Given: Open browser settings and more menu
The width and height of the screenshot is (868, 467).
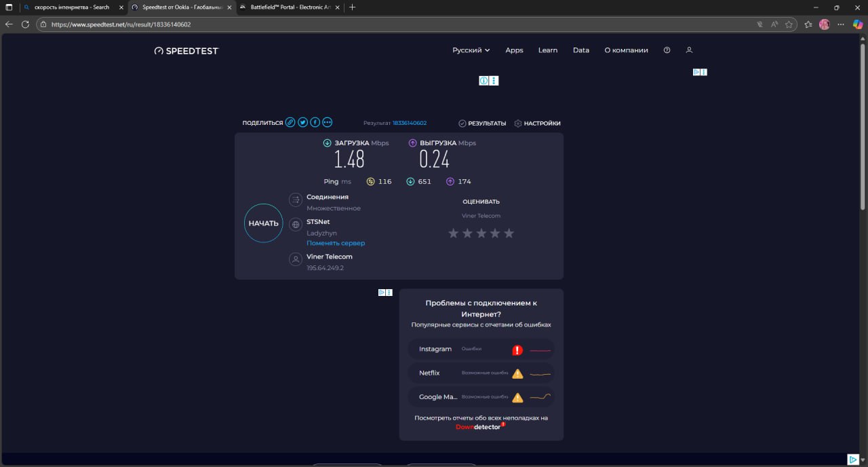Looking at the screenshot, I should point(841,24).
